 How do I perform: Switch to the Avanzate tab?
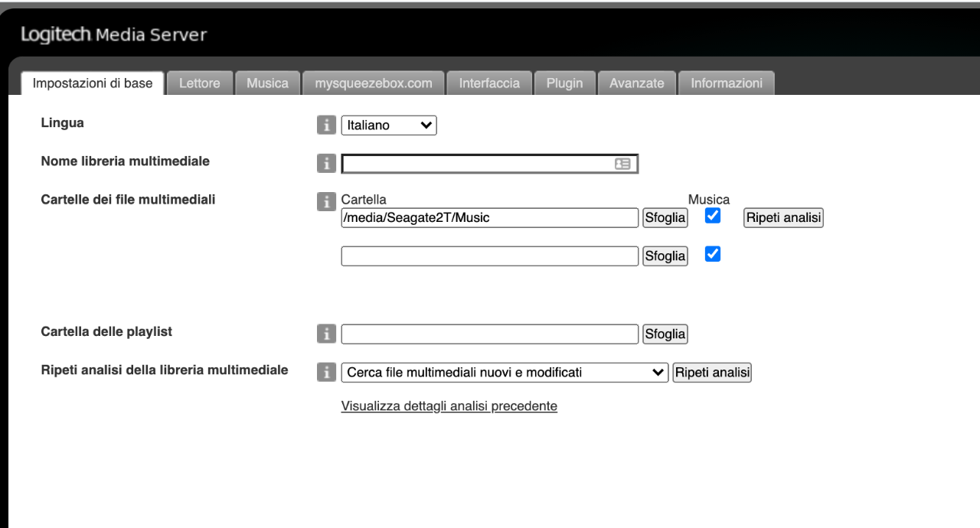pyautogui.click(x=637, y=83)
